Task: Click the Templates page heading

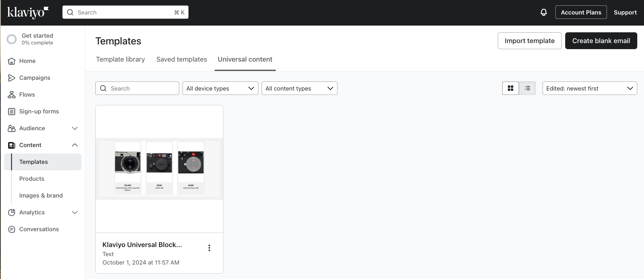Action: [x=118, y=41]
